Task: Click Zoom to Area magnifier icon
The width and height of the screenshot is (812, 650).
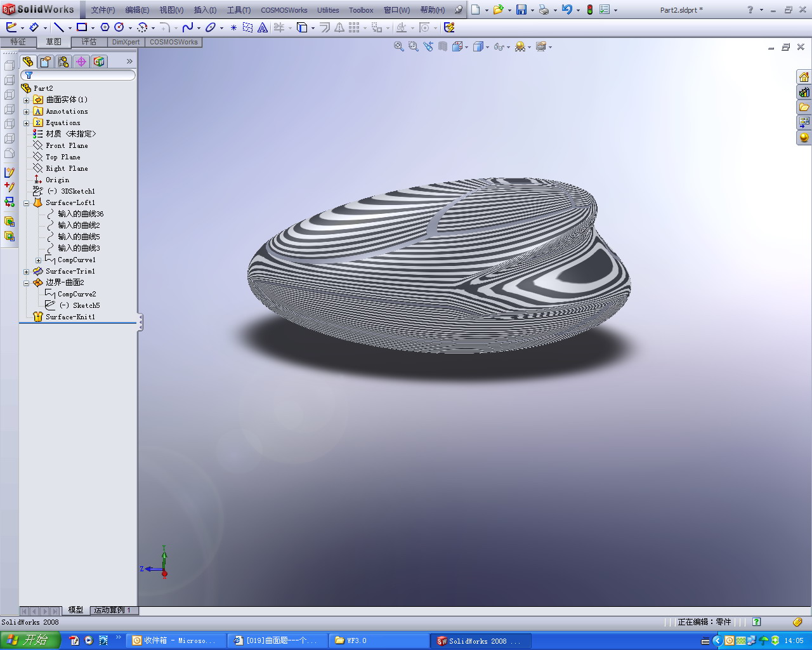Action: (414, 46)
